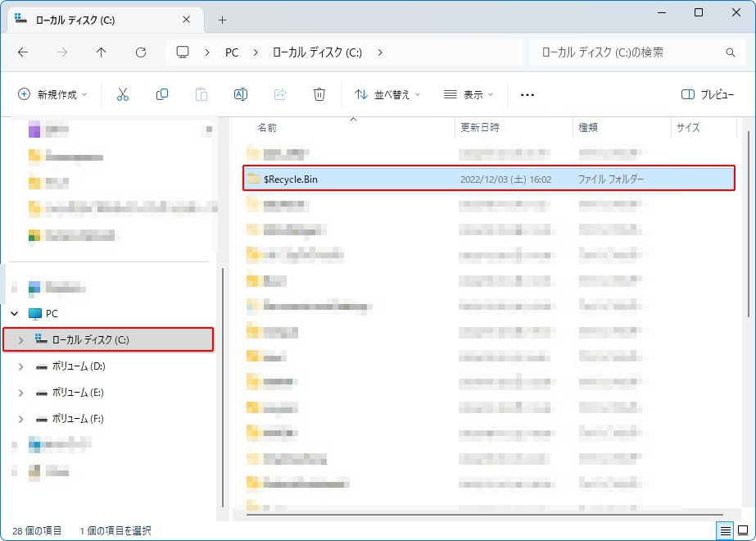
Task: Click the Cut scissors icon
Action: 123,94
